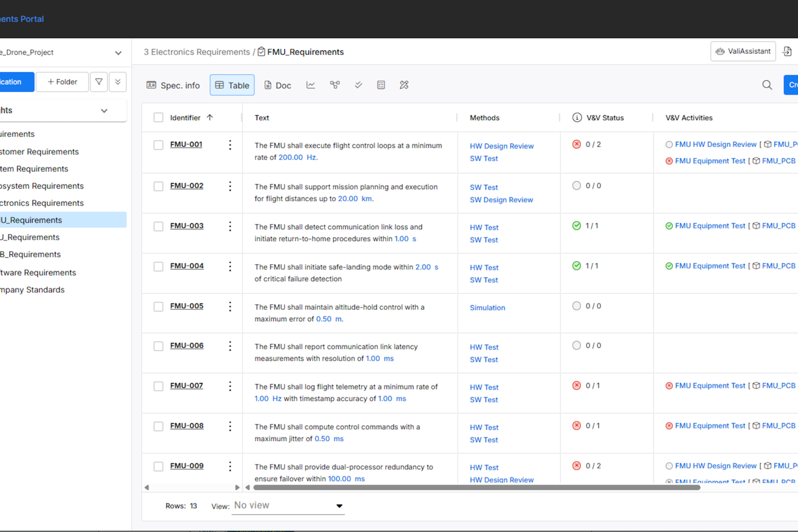Check the header checkbox to select all rows
This screenshot has width=798, height=532.
click(x=158, y=117)
